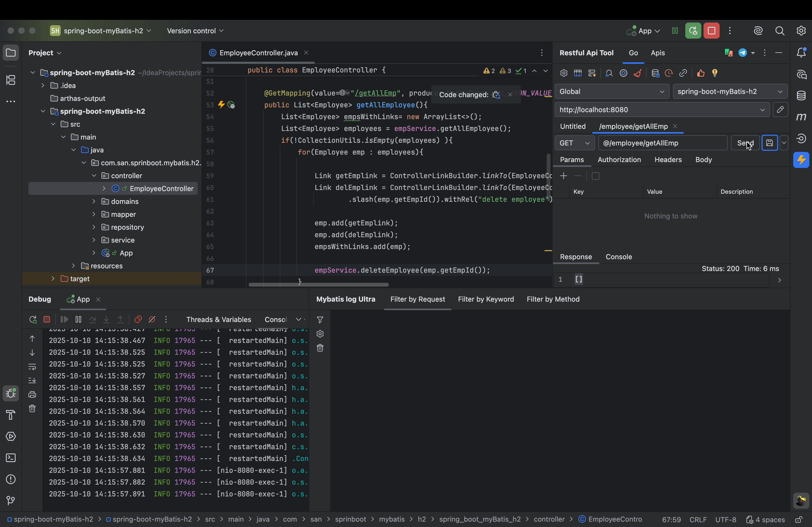Open Mybatis log settings gear icon
This screenshot has width=812, height=527.
point(320,334)
